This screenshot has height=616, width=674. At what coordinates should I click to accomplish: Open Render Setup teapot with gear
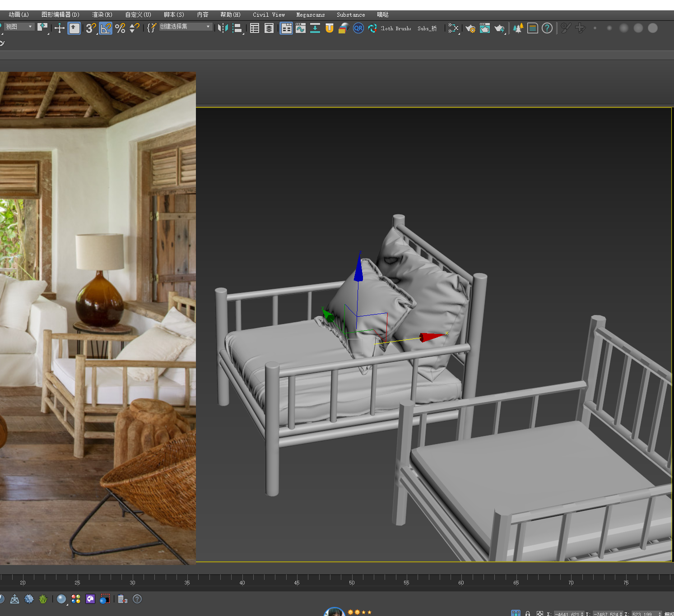click(470, 28)
